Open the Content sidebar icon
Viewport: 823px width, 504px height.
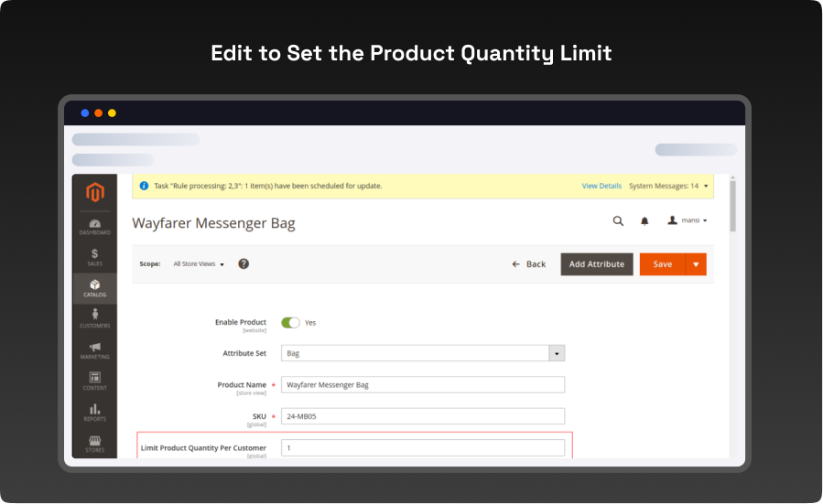(95, 381)
